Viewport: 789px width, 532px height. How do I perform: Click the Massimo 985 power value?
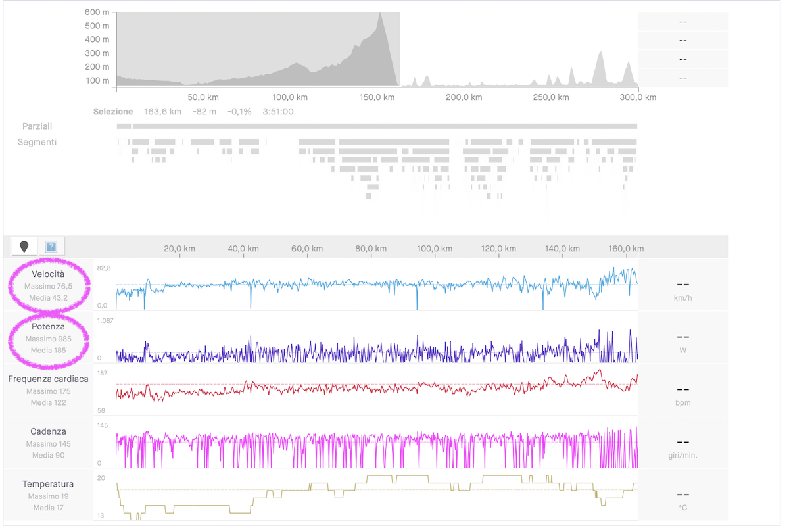(x=49, y=339)
